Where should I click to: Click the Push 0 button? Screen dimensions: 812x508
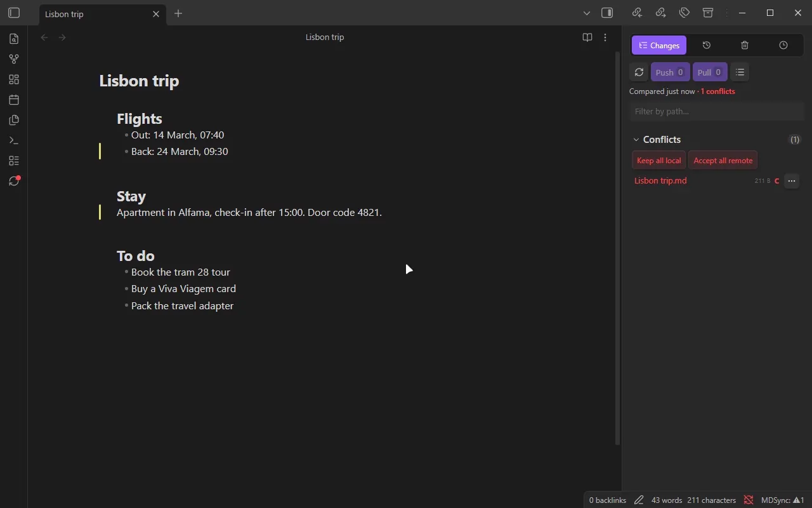click(x=670, y=72)
